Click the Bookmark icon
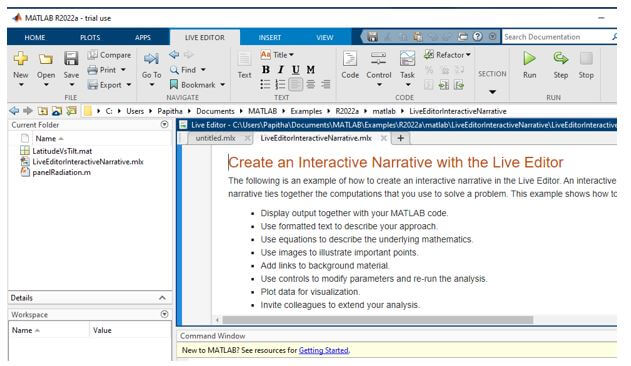The width and height of the screenshot is (631, 366). [x=174, y=85]
